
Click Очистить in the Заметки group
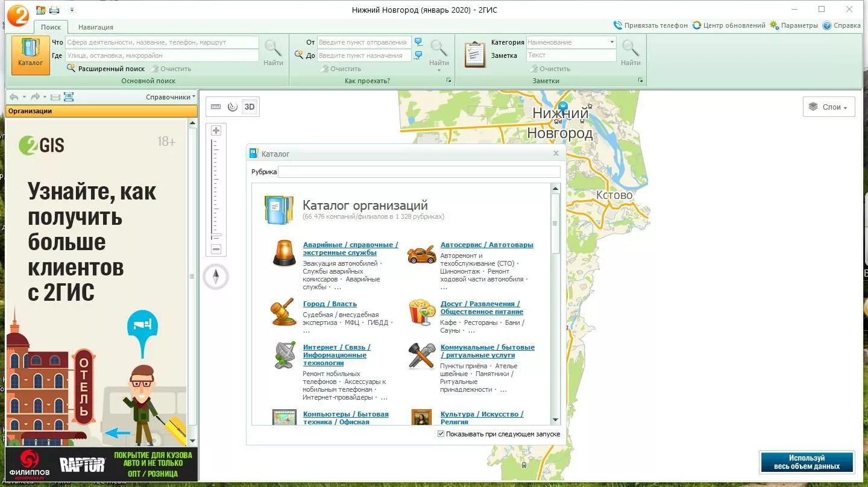click(550, 69)
